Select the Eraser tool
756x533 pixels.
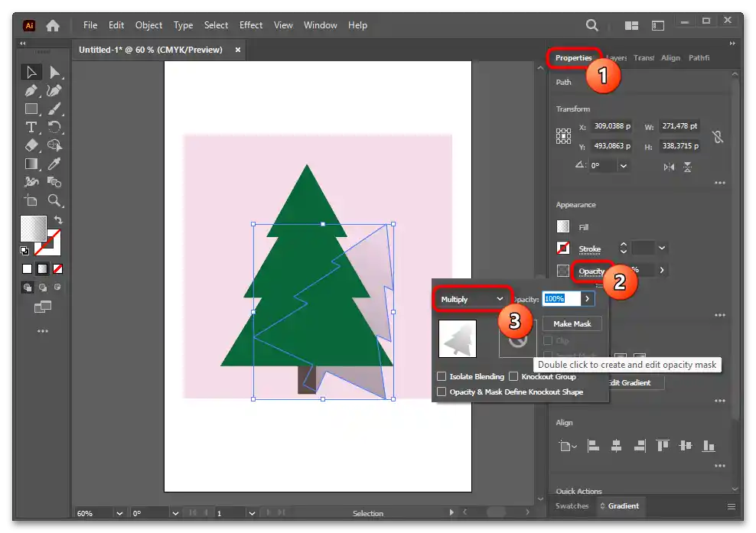coord(31,145)
